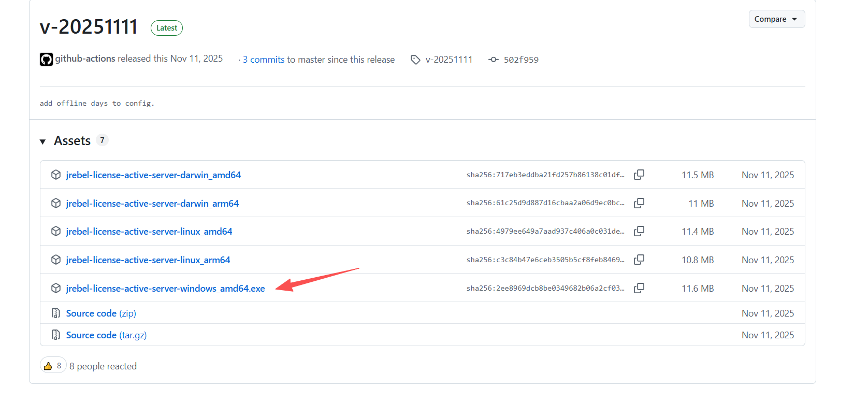Click the sha256:4979ee649a7aad937c406a0c031de hash text
Image resolution: width=868 pixels, height=401 pixels.
point(545,231)
